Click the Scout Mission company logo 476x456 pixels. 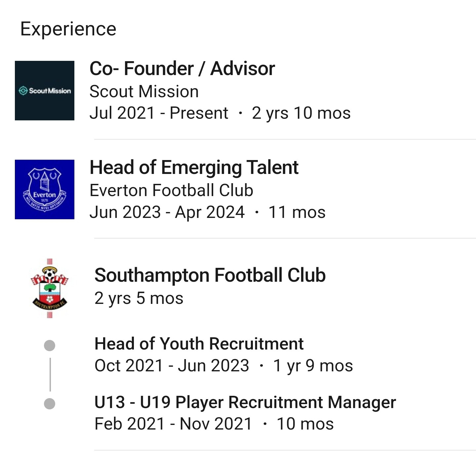coord(45,91)
